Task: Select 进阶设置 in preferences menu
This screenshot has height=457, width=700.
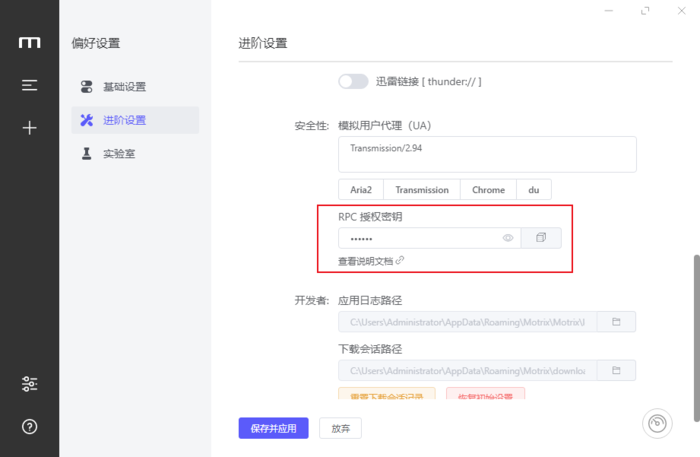Action: [124, 120]
